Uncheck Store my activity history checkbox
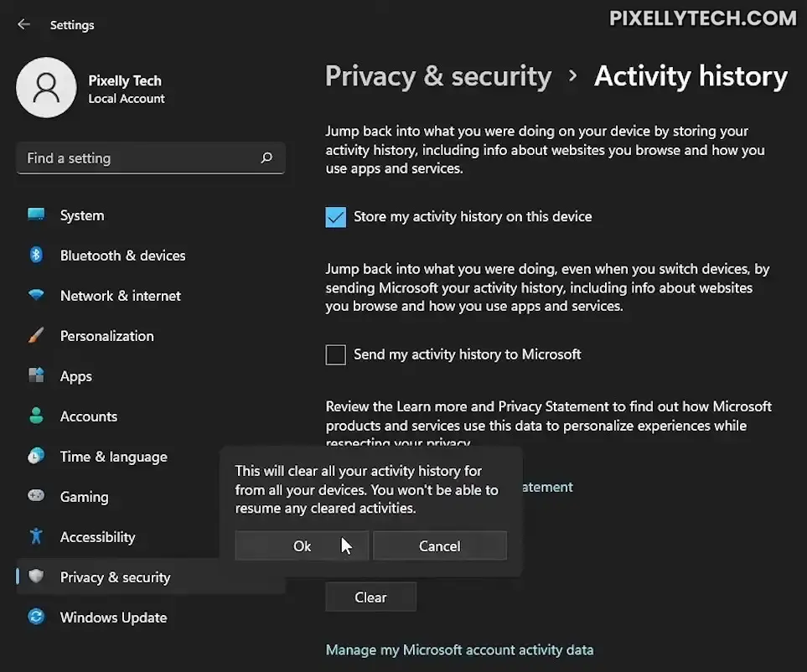807x672 pixels. click(335, 217)
